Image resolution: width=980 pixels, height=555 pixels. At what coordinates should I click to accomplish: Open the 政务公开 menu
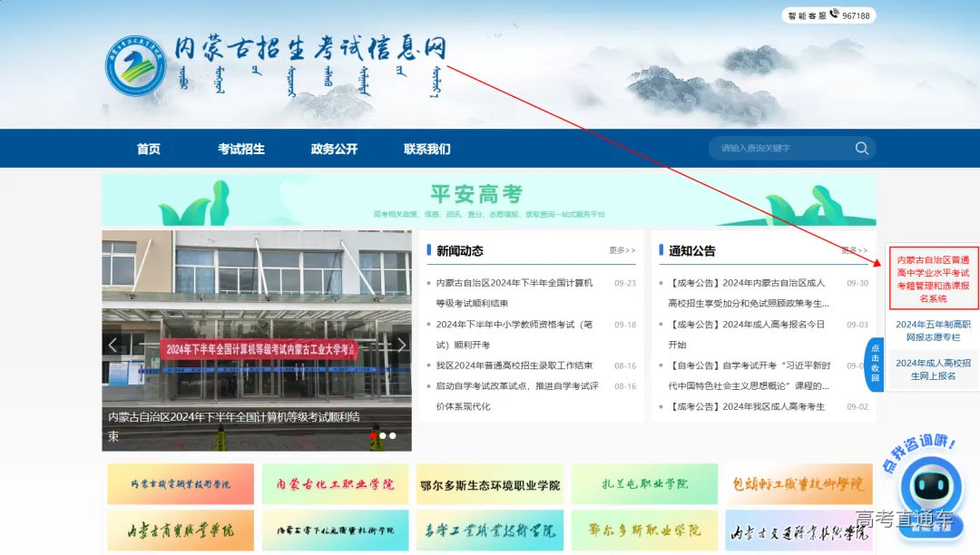pos(335,148)
